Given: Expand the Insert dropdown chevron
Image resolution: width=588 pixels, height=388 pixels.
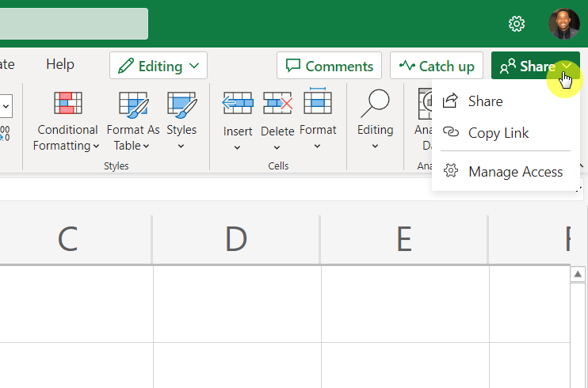Looking at the screenshot, I should [x=237, y=148].
